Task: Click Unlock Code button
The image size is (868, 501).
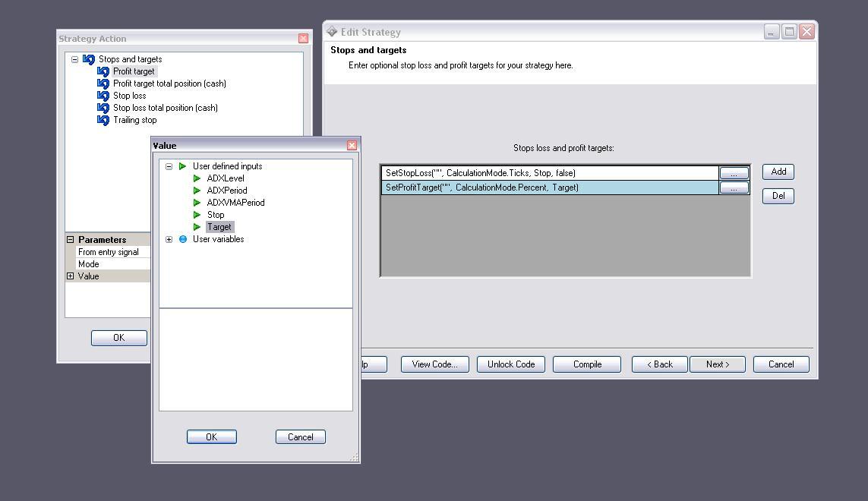Action: pyautogui.click(x=511, y=364)
